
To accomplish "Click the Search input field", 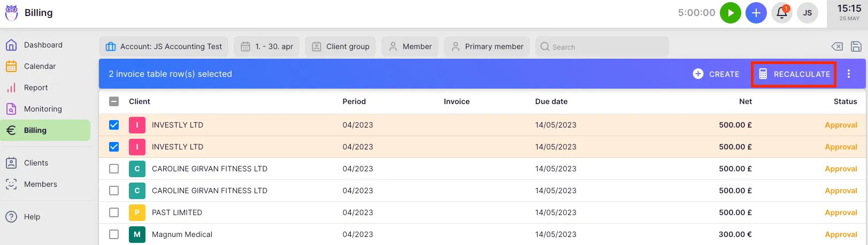I will click(602, 46).
